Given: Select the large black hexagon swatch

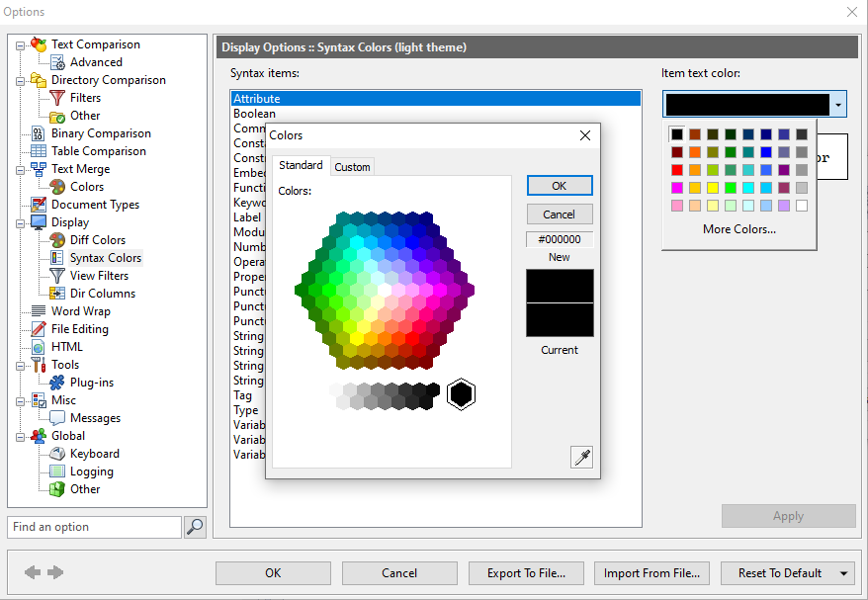Looking at the screenshot, I should (x=461, y=394).
